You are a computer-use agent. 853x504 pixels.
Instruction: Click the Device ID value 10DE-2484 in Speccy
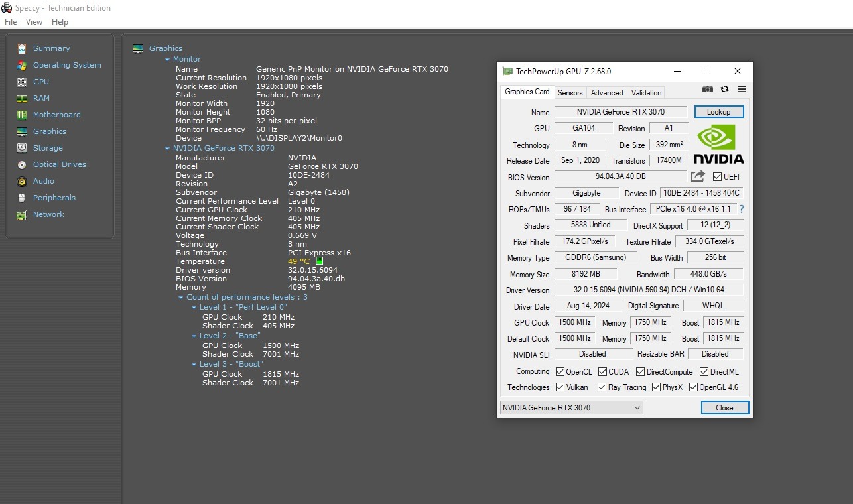click(x=309, y=175)
